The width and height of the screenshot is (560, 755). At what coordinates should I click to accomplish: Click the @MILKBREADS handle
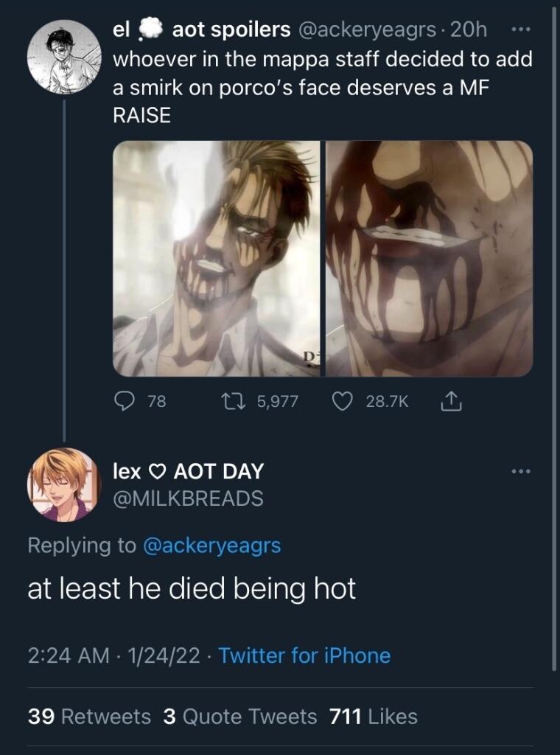click(x=187, y=498)
